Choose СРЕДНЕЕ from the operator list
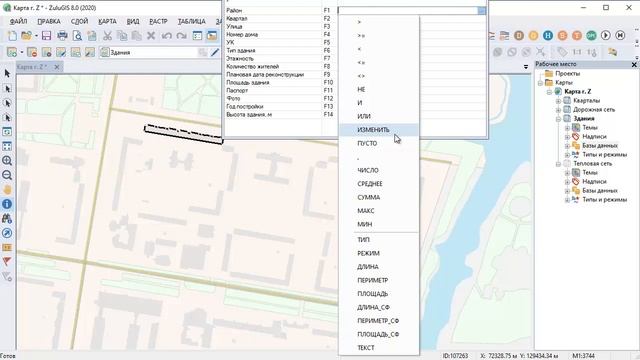This screenshot has height=360, width=640. tap(378, 184)
